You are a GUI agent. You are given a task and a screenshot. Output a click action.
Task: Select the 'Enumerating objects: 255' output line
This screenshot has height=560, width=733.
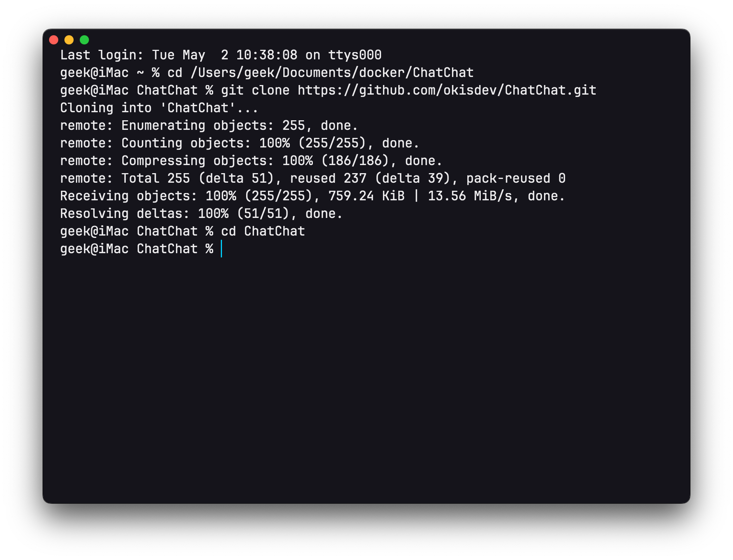[x=209, y=126]
